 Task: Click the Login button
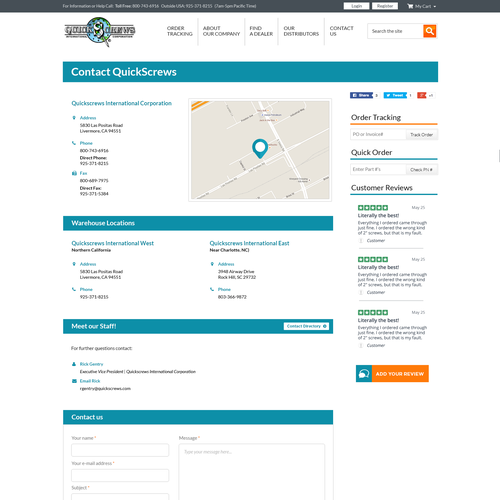(356, 6)
